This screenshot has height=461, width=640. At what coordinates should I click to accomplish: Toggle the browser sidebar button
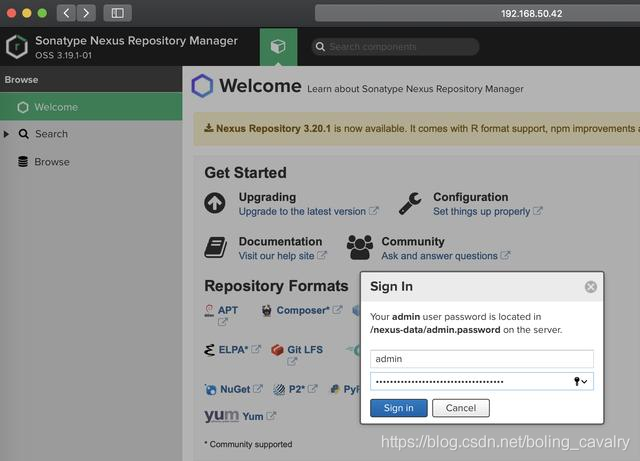118,13
